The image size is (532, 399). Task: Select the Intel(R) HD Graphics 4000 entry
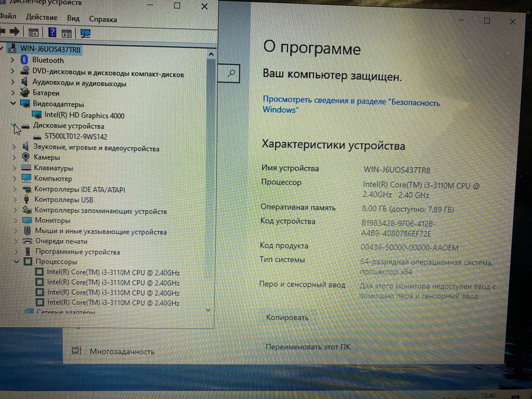coord(84,115)
